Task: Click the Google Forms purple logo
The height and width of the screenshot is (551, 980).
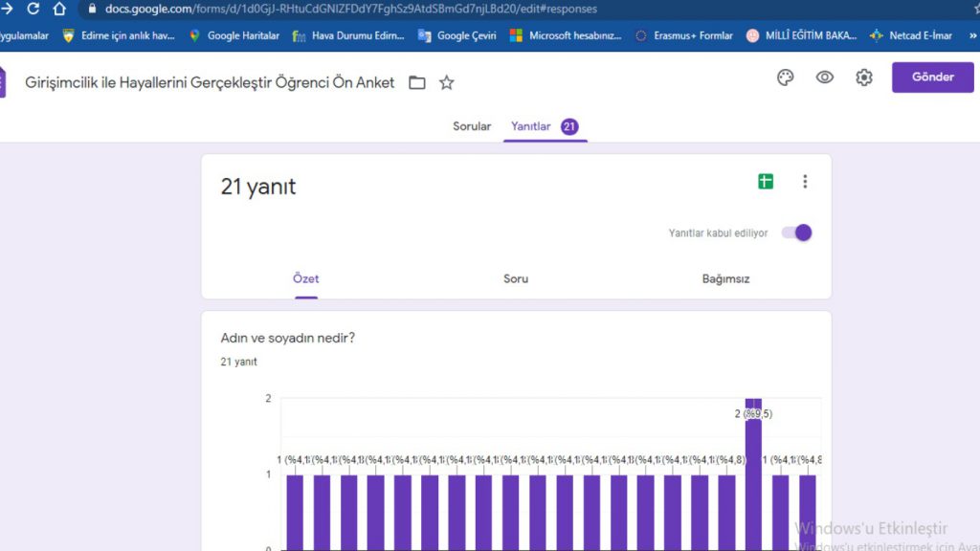Action: [3, 82]
